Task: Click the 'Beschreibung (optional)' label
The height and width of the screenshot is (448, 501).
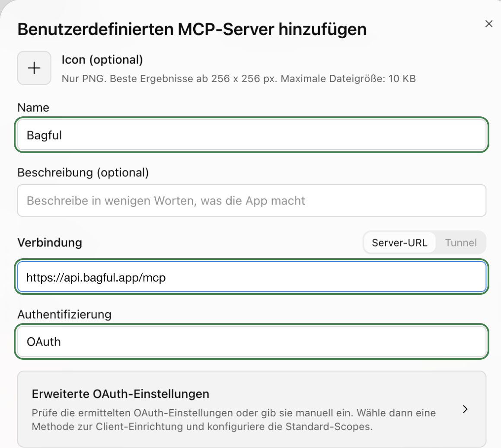Action: click(83, 173)
